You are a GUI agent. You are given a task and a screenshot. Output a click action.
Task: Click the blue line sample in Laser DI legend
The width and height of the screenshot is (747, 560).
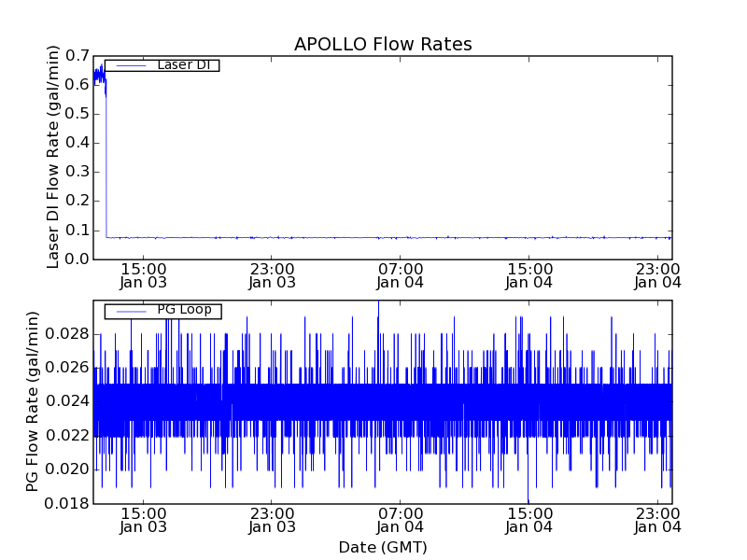coord(130,65)
